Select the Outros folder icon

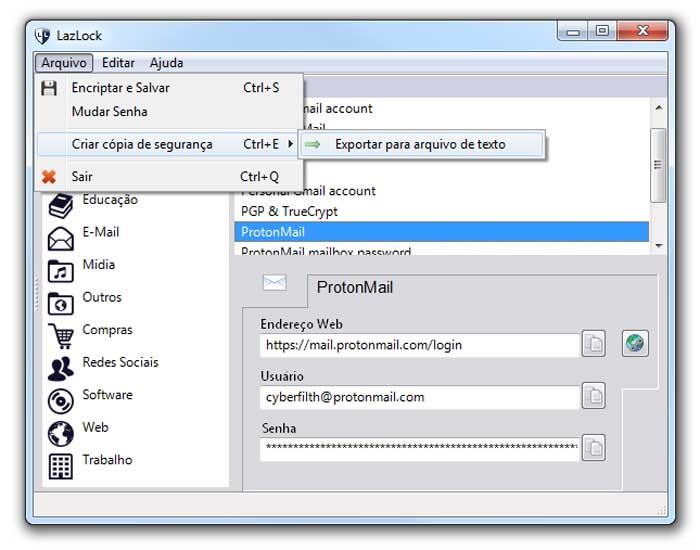click(61, 304)
